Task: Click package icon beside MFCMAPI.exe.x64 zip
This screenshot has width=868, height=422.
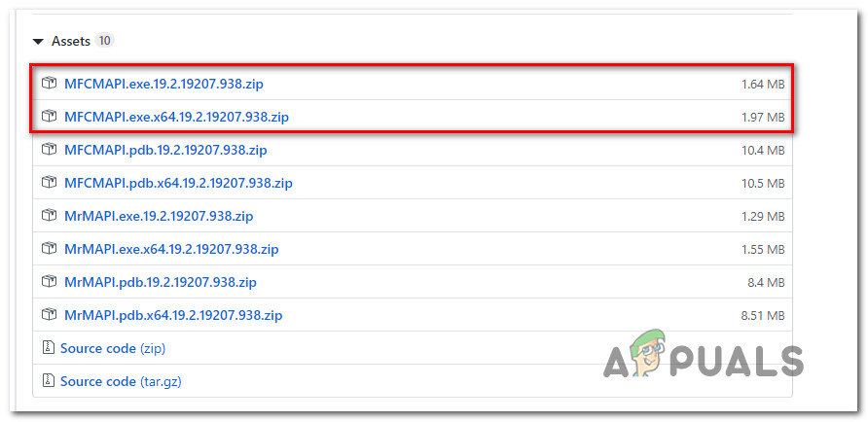Action: 50,117
